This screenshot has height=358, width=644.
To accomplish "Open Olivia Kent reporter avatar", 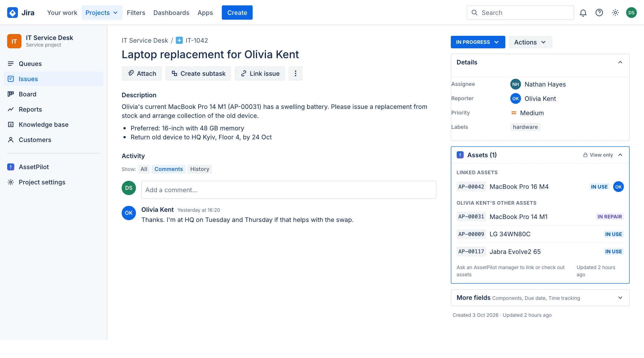I will coord(515,98).
